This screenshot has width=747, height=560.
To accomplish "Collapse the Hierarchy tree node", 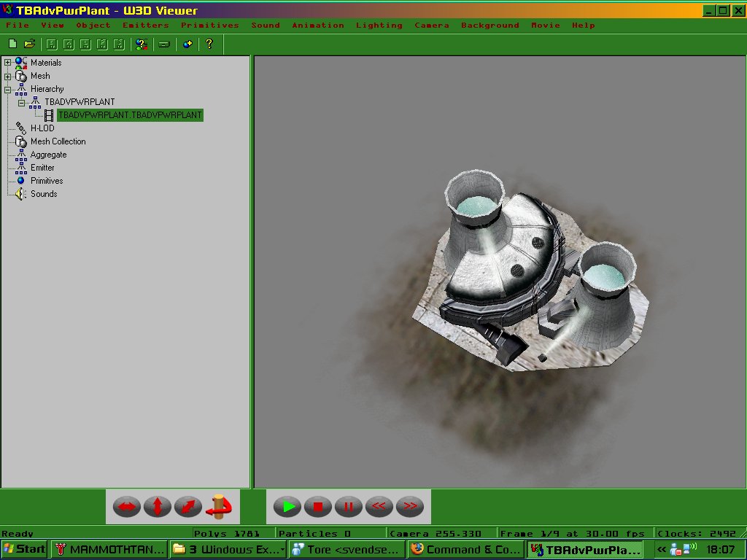I will tap(6, 88).
